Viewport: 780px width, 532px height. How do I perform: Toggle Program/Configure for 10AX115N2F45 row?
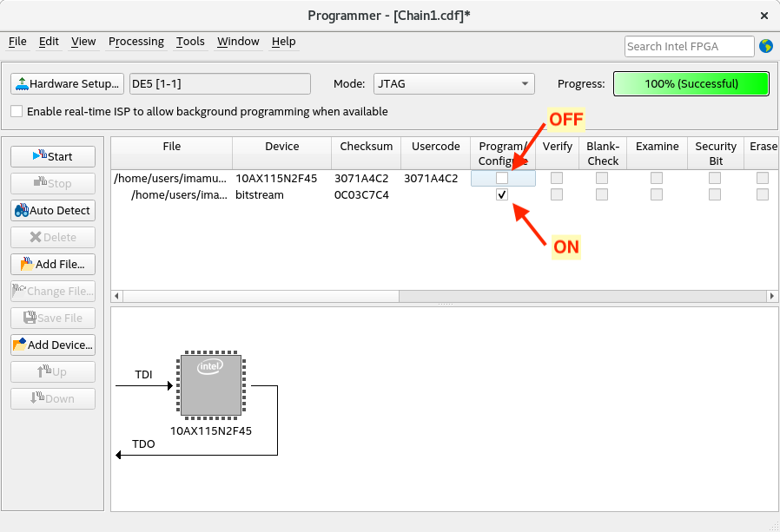(502, 178)
